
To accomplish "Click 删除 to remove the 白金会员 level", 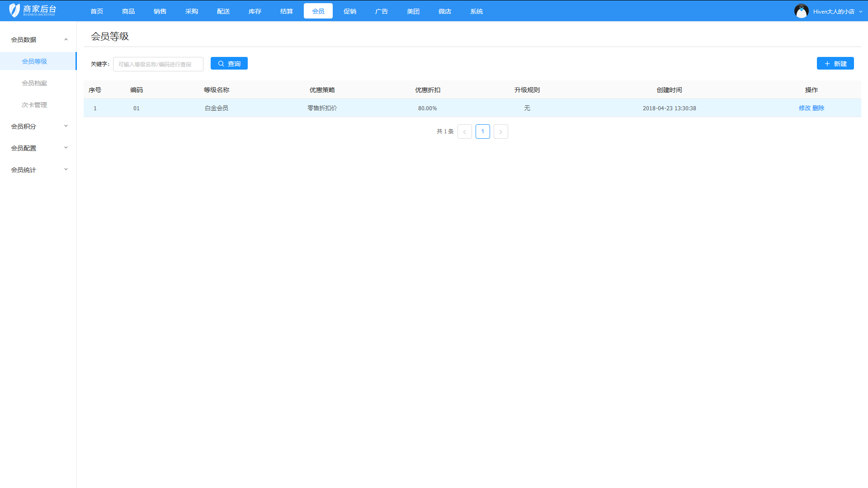I will click(818, 108).
